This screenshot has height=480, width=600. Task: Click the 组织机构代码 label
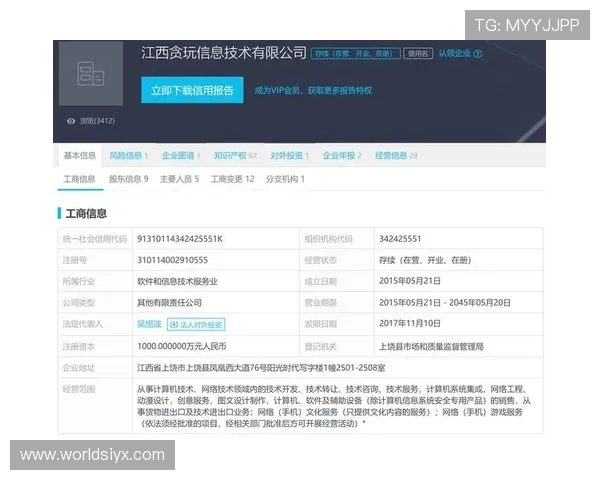[x=329, y=239]
